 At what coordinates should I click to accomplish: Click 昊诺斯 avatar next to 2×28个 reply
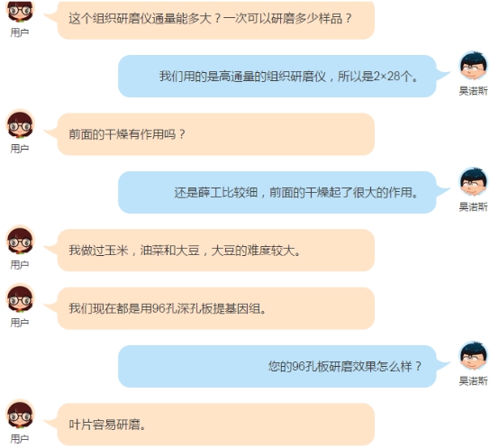pos(473,66)
